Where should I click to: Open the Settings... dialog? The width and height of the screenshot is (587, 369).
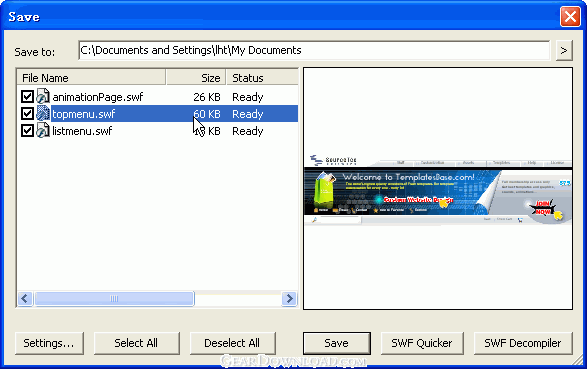click(49, 343)
